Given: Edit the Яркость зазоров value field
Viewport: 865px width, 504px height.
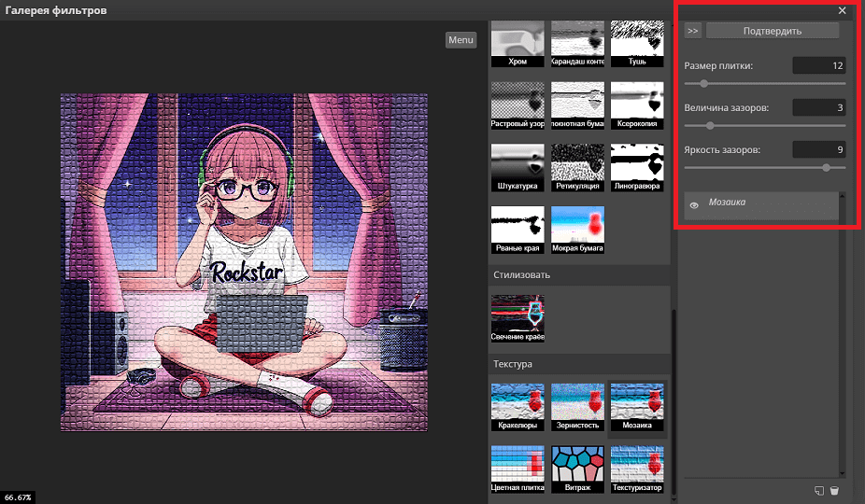Looking at the screenshot, I should coord(819,149).
